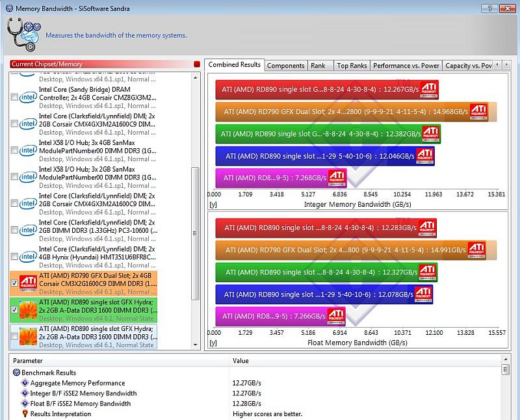Click the flower icon on unchecked RD890 entry
The width and height of the screenshot is (520, 420).
tap(28, 336)
